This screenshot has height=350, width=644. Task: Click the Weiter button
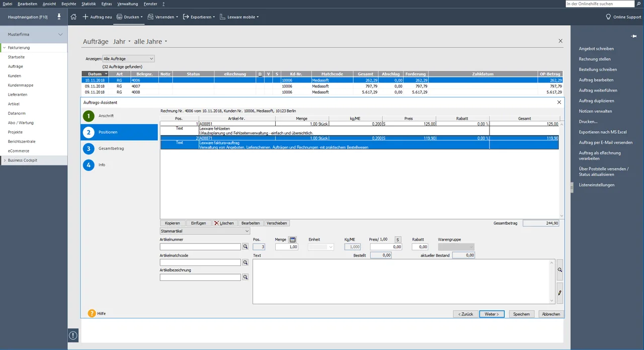pos(492,314)
